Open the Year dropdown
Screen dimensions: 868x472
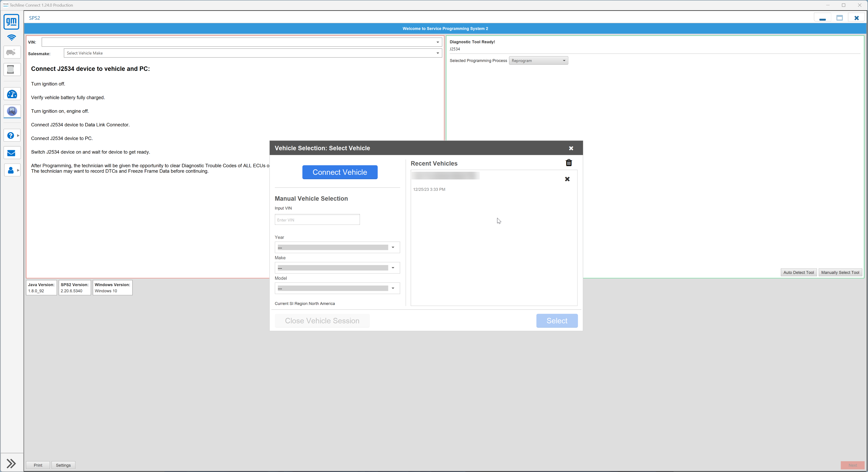pyautogui.click(x=337, y=247)
